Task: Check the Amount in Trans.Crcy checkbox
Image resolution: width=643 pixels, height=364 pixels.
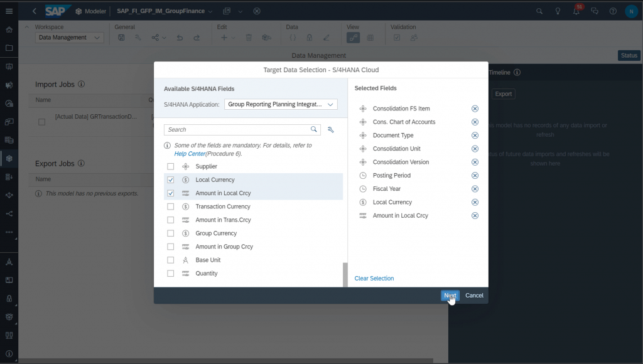Action: tap(171, 220)
